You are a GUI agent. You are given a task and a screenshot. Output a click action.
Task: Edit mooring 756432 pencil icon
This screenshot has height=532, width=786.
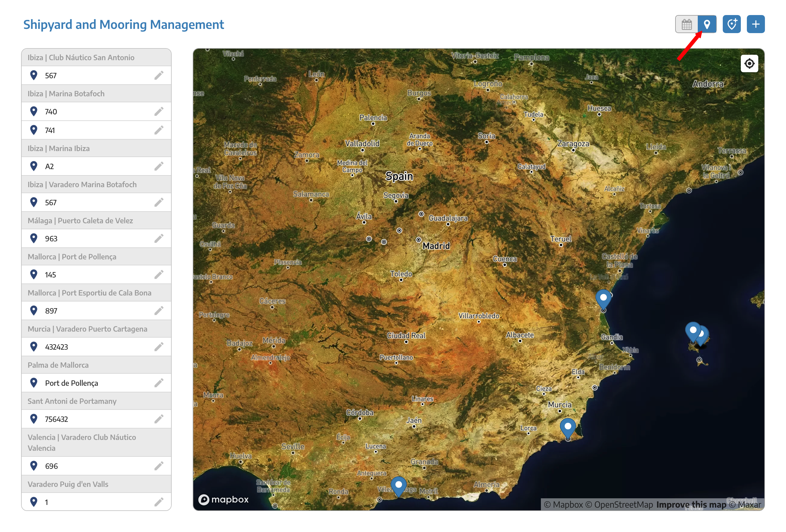point(159,419)
